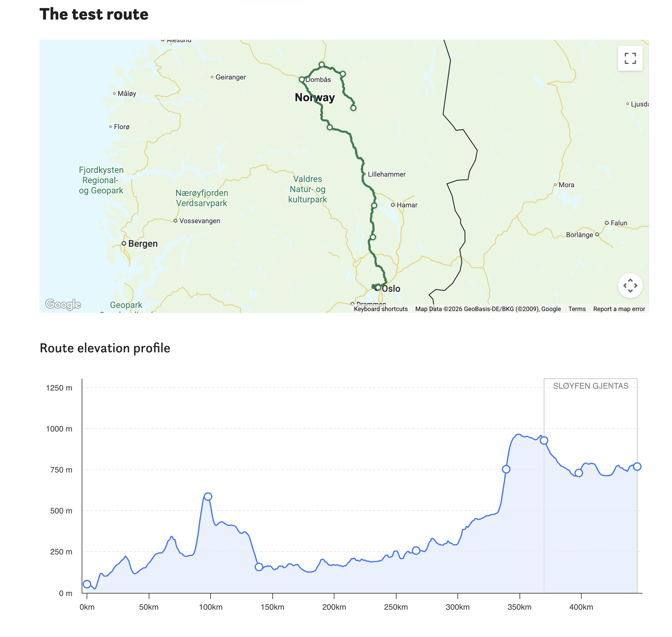Image resolution: width=672 pixels, height=637 pixels.
Task: Select the northernmost route waypoint marker
Action: point(321,65)
